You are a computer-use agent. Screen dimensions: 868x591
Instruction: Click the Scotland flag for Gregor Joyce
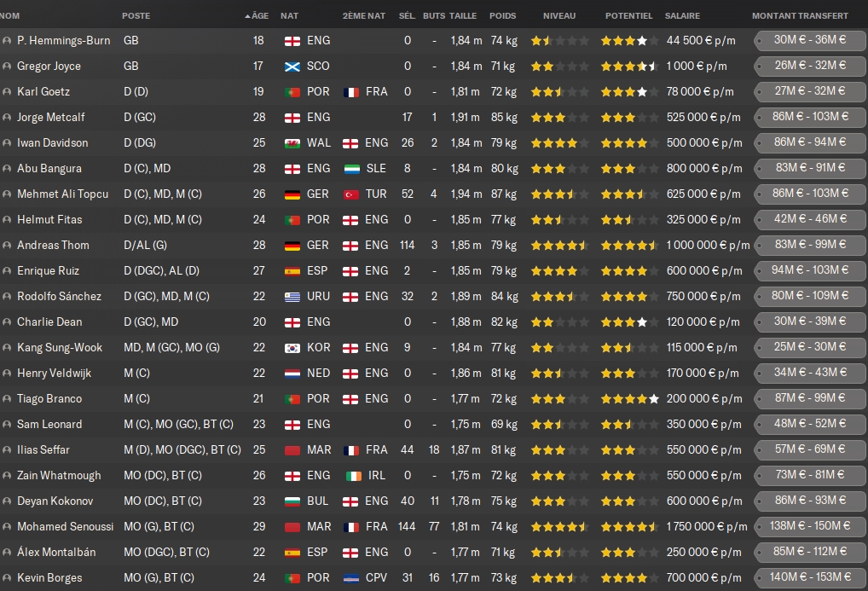click(x=292, y=67)
